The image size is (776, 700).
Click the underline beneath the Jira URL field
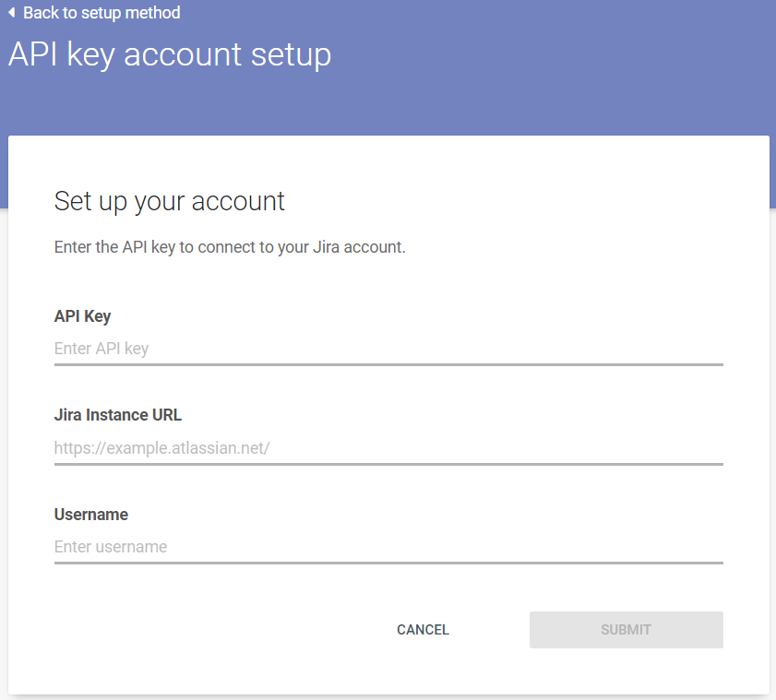click(388, 464)
